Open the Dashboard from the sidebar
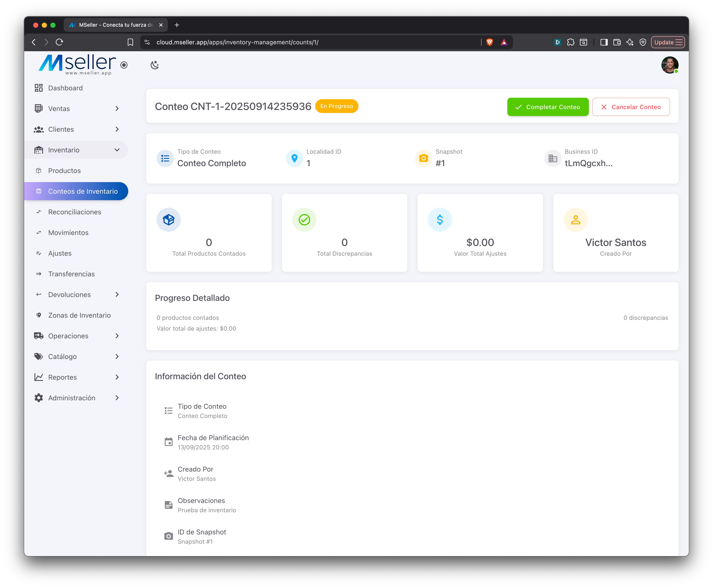The width and height of the screenshot is (713, 588). coord(65,88)
